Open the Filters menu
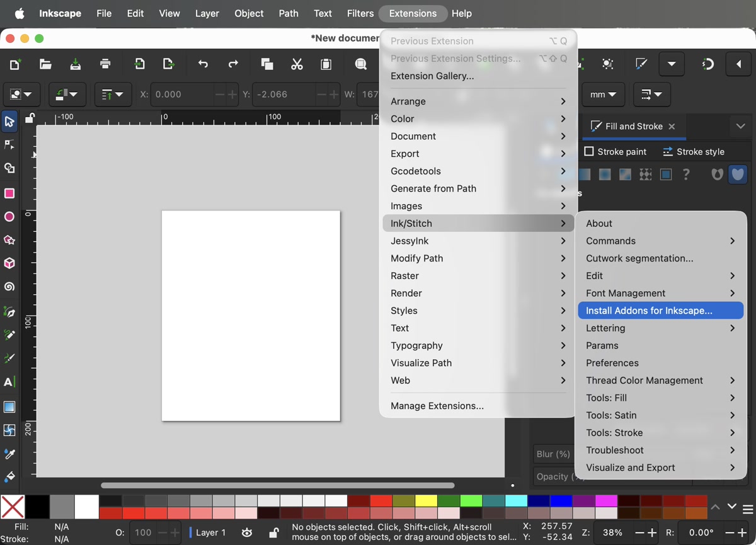 360,13
